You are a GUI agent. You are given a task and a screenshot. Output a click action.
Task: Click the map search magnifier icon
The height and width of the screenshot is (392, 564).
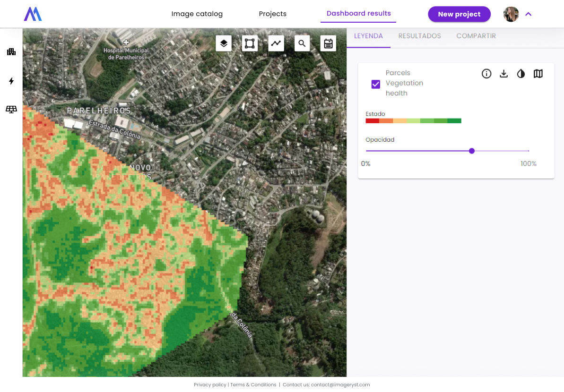point(302,43)
